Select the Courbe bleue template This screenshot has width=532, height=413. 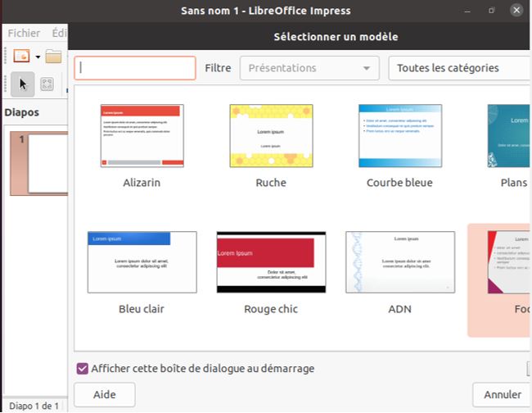[x=399, y=135]
